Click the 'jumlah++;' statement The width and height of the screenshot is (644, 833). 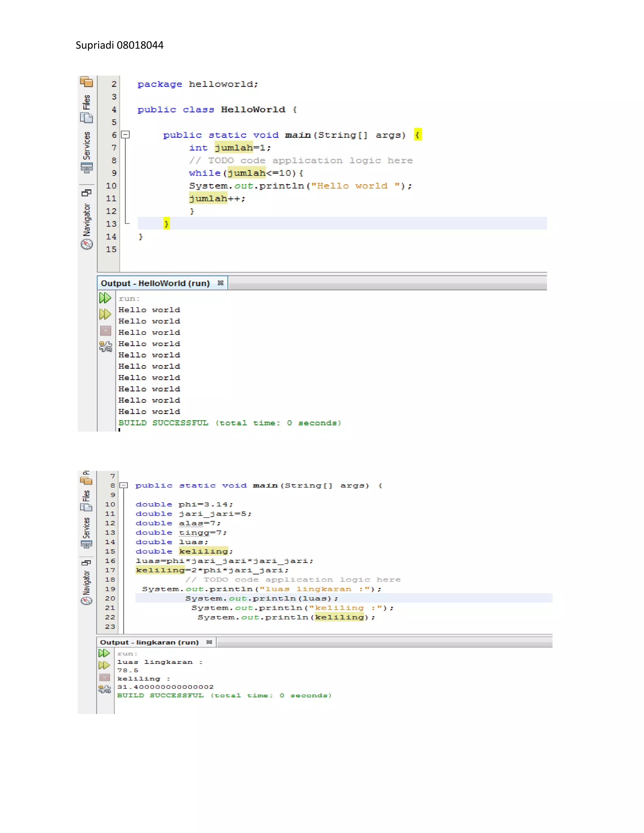click(217, 199)
